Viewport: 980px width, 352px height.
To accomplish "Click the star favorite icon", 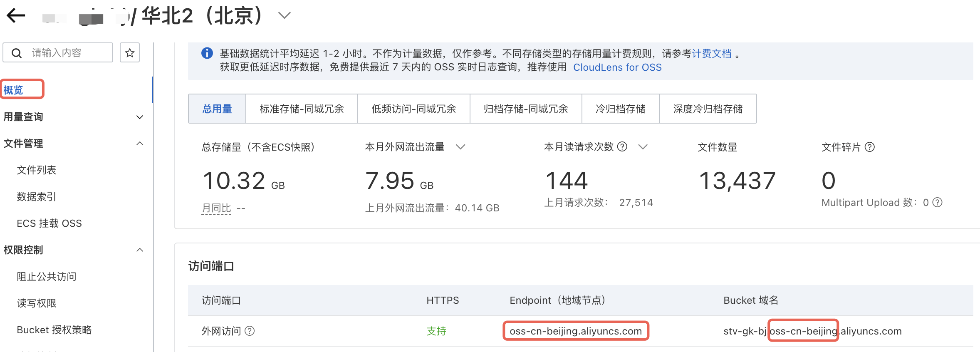I will [130, 53].
